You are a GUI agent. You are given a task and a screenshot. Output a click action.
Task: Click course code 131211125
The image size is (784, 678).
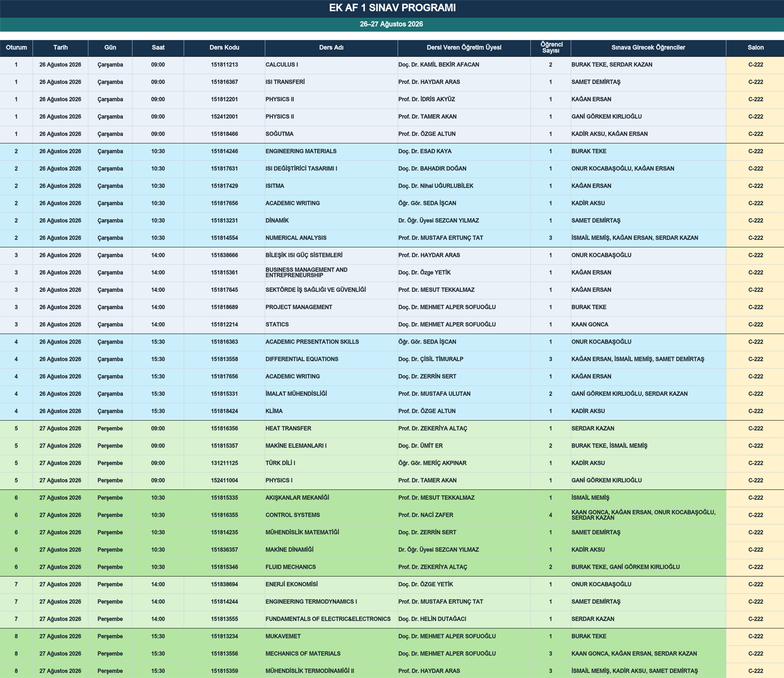coord(224,463)
